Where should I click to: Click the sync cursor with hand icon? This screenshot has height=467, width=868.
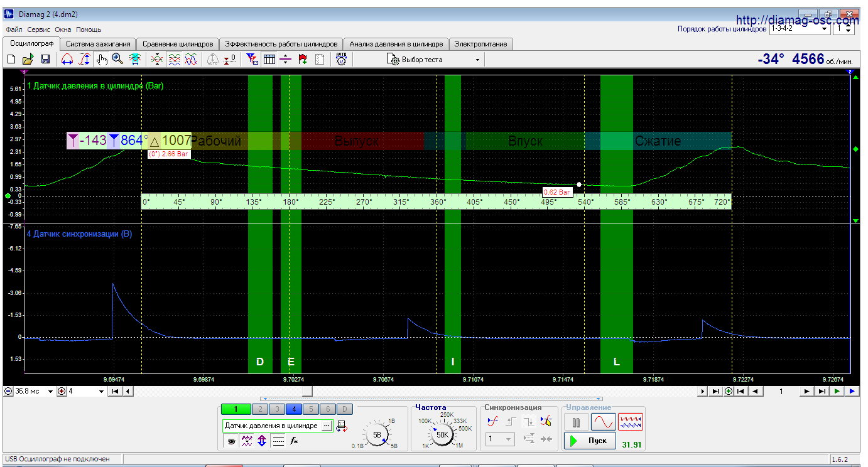546,421
